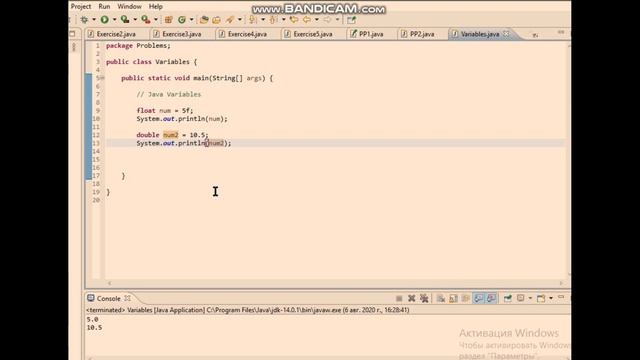Open the Search dropdown arrow
This screenshot has height=360, width=640.
click(x=240, y=20)
